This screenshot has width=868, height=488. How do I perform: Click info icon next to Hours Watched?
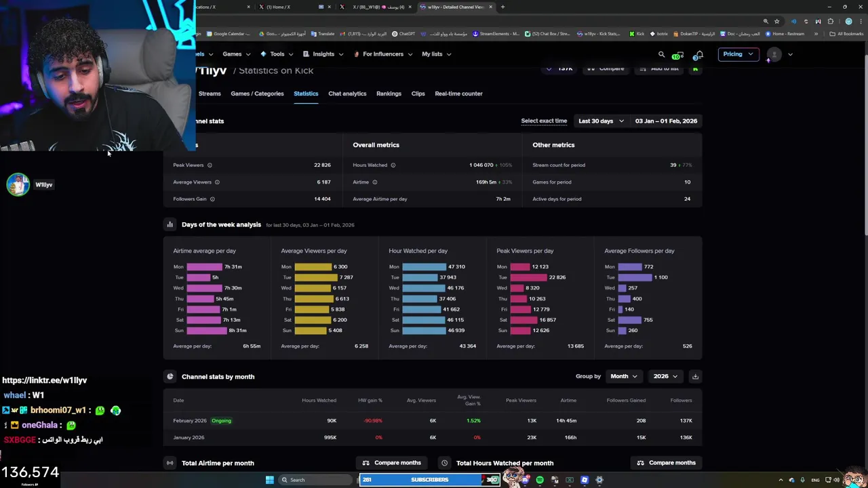pos(393,165)
